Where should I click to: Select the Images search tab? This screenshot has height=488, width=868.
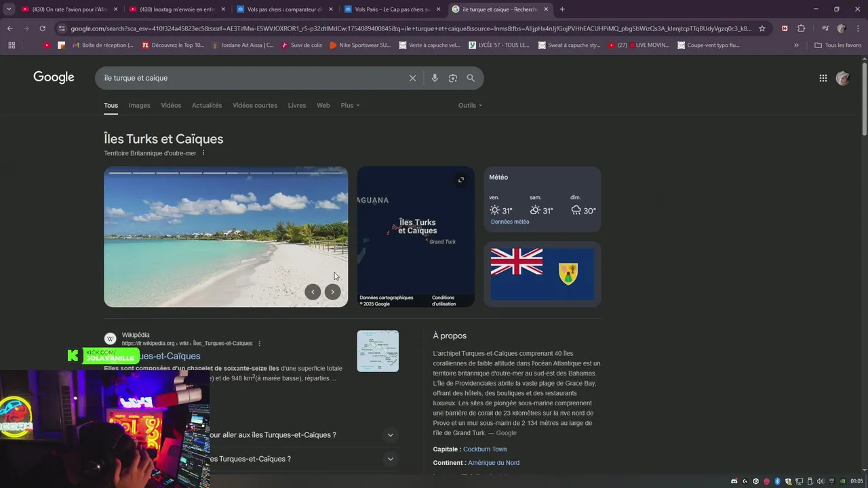(x=139, y=105)
